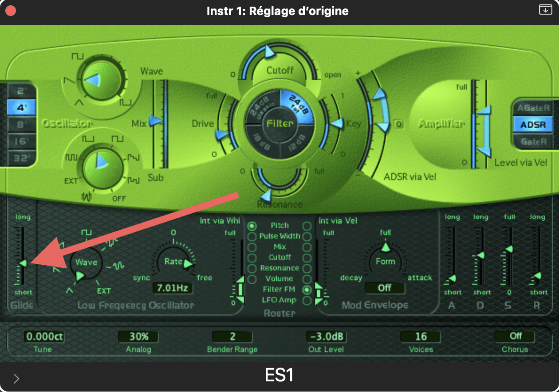Select Mod Envelope router target LFO Amp

click(306, 300)
